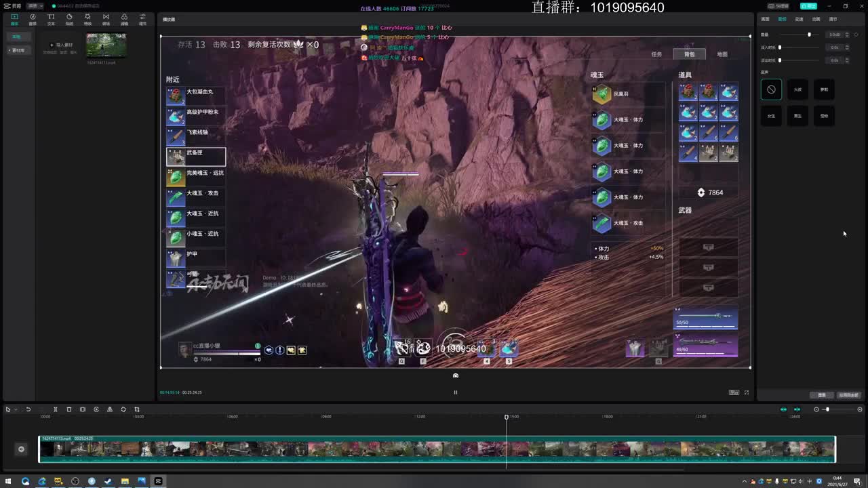The width and height of the screenshot is (868, 488).
Task: Click the Volume (音量) slider handle
Action: pos(809,35)
